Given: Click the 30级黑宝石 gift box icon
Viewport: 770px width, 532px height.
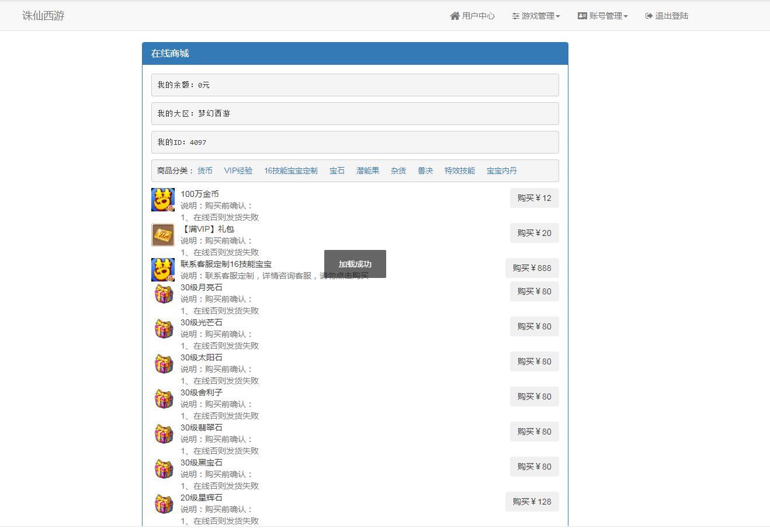Looking at the screenshot, I should click(x=164, y=469).
